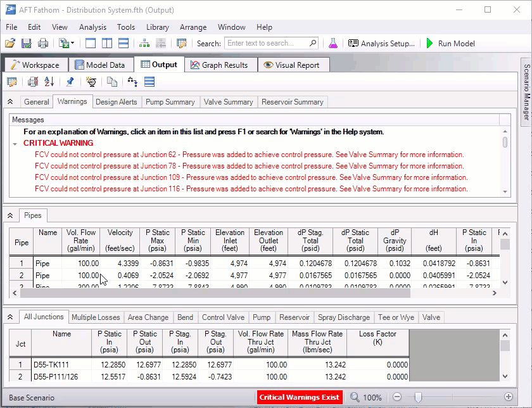Click the warning about Junction 116
Viewport: 532px width, 408px height.
click(251, 189)
